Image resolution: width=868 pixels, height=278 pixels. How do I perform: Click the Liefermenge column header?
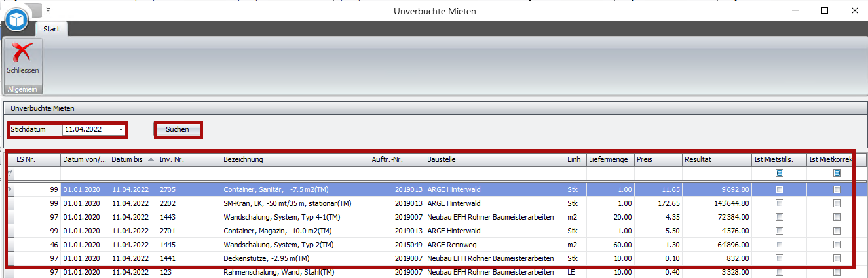click(x=611, y=159)
